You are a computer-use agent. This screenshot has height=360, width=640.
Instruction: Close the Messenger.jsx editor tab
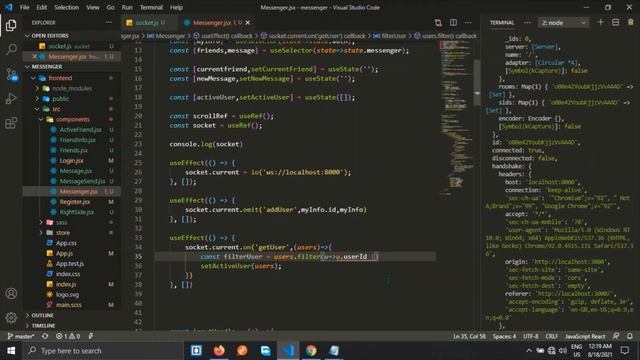pos(248,22)
